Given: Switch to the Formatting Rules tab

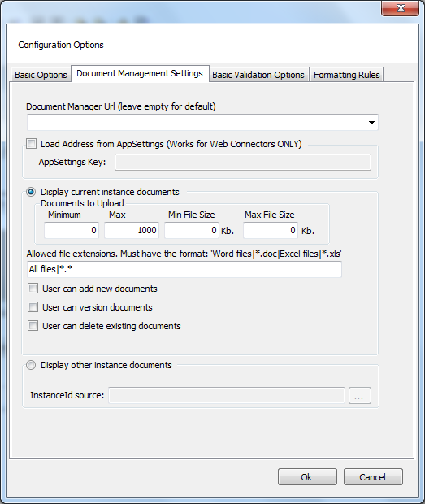Looking at the screenshot, I should click(347, 75).
